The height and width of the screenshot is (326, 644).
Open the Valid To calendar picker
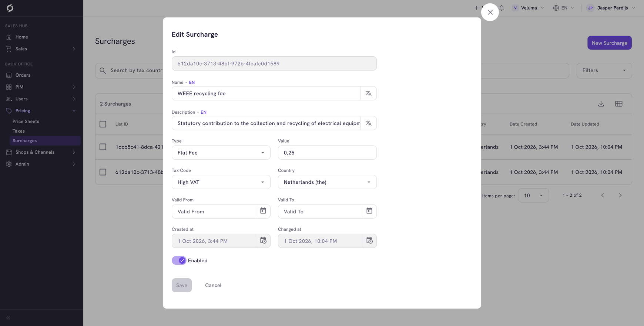point(369,211)
